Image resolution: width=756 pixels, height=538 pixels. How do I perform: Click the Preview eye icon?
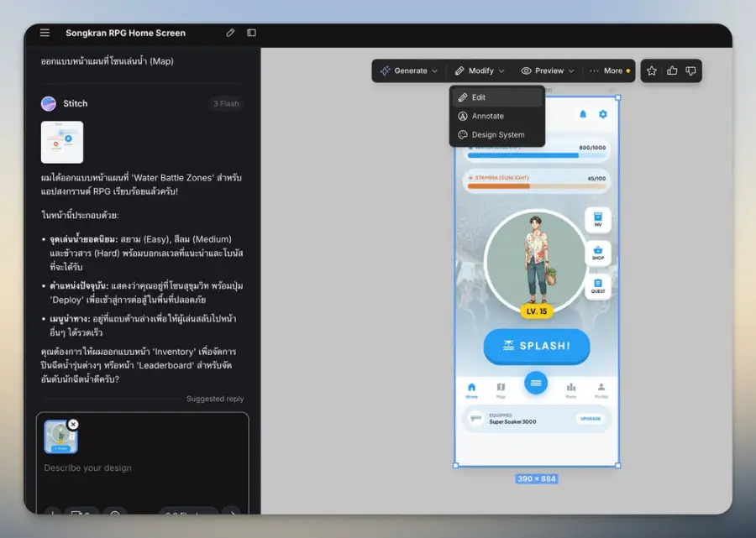(x=526, y=71)
